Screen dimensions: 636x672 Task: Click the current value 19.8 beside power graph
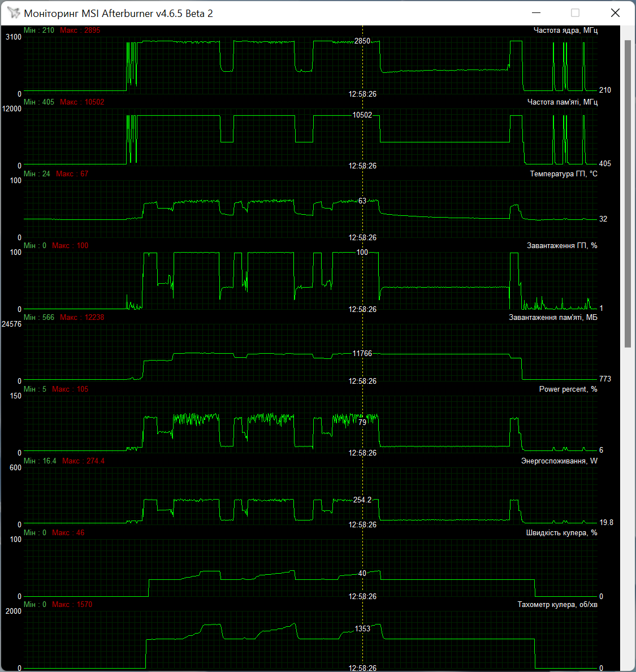pos(606,522)
